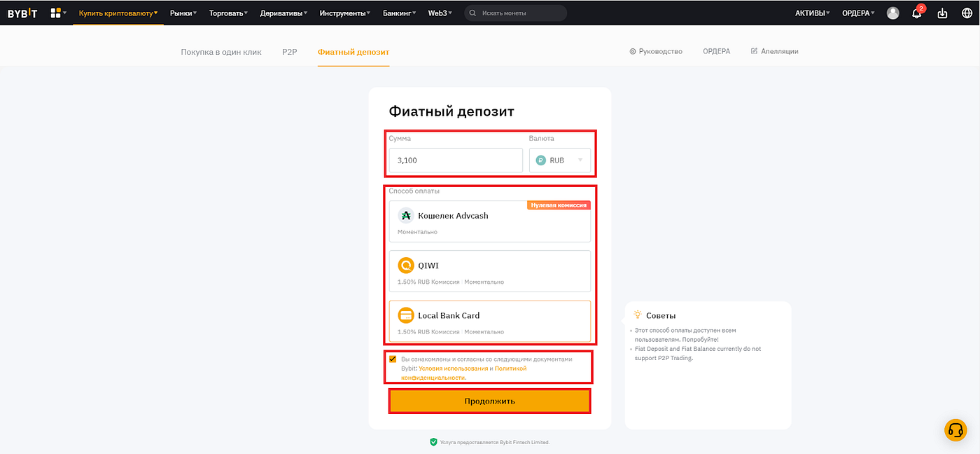980x454 pixels.
Task: Open the user profile avatar
Action: [x=892, y=13]
